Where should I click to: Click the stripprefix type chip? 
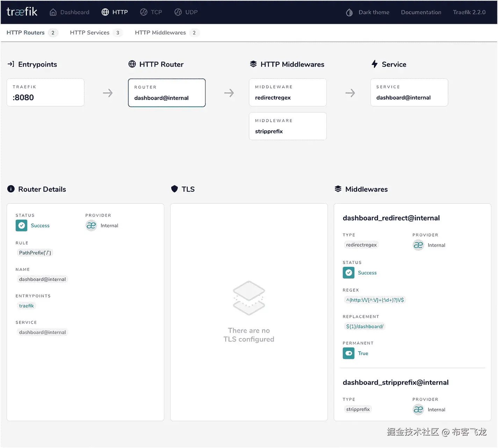click(x=358, y=409)
